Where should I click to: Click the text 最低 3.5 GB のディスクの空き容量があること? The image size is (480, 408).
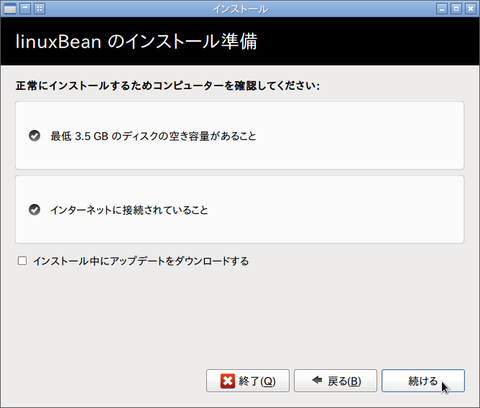coord(153,136)
